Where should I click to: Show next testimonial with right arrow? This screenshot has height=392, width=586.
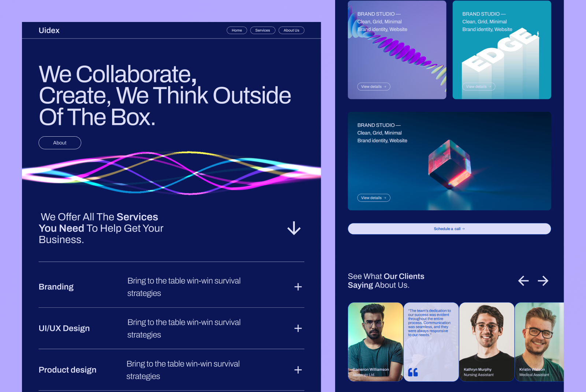tap(543, 281)
